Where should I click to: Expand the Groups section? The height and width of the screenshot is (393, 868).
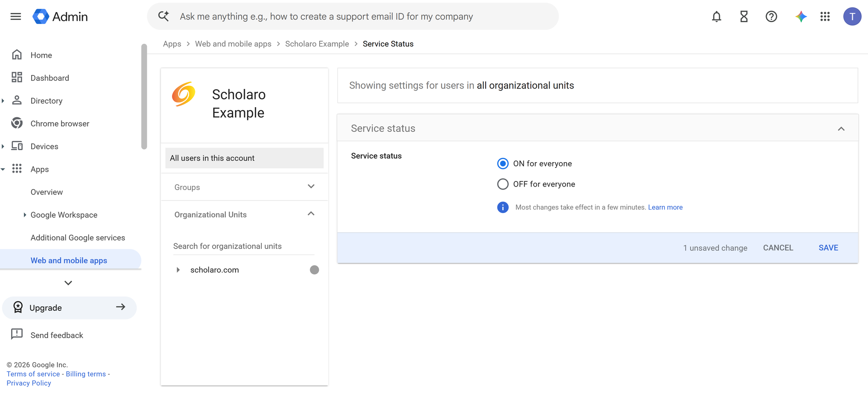(244, 187)
